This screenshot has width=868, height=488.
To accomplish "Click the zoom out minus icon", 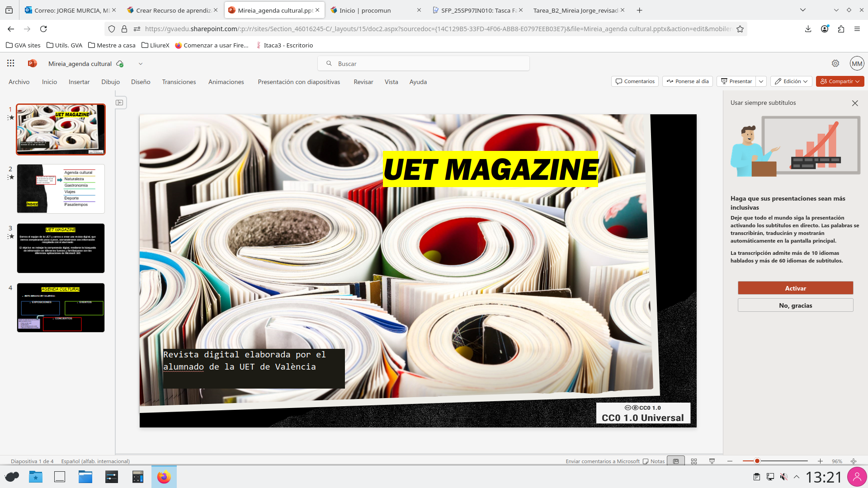I will point(730,461).
